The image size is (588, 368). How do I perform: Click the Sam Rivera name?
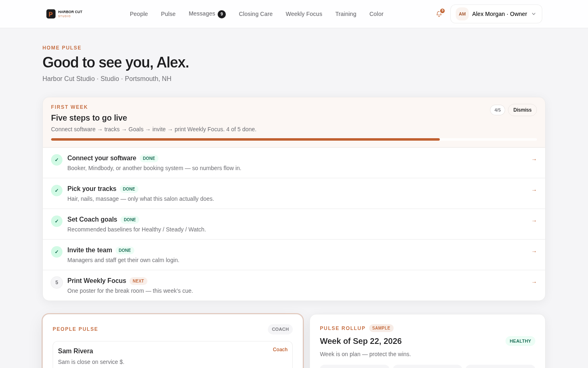coord(76,351)
